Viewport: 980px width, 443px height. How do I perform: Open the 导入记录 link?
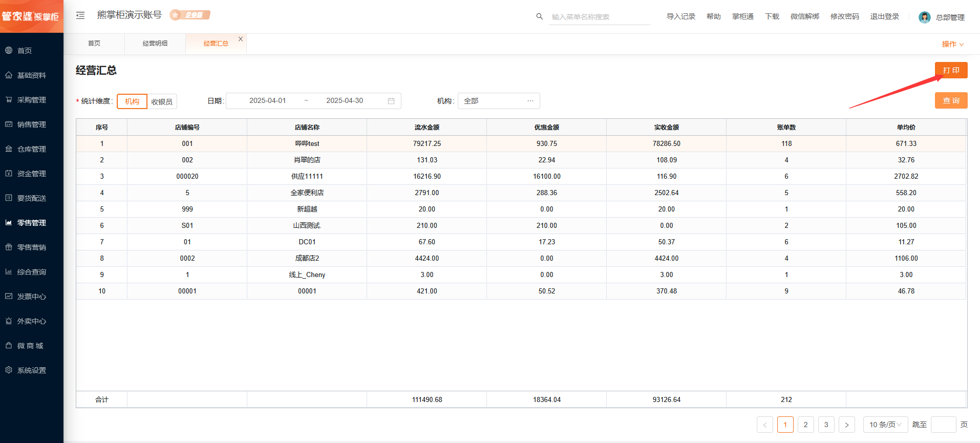pos(680,16)
